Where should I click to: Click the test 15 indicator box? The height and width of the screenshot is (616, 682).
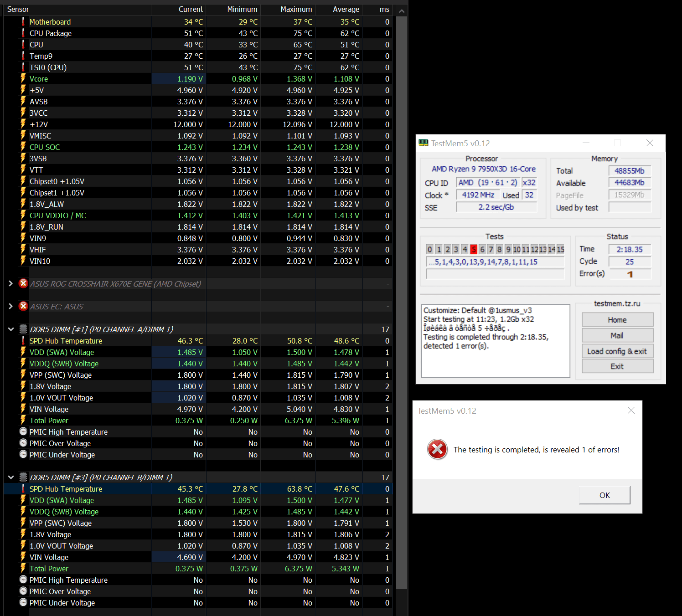point(560,249)
